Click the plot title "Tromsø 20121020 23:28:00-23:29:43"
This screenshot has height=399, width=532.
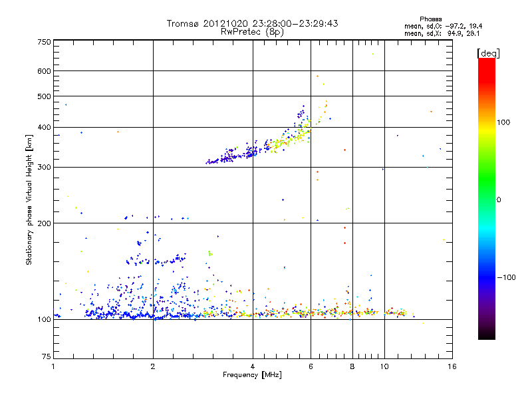coord(252,23)
